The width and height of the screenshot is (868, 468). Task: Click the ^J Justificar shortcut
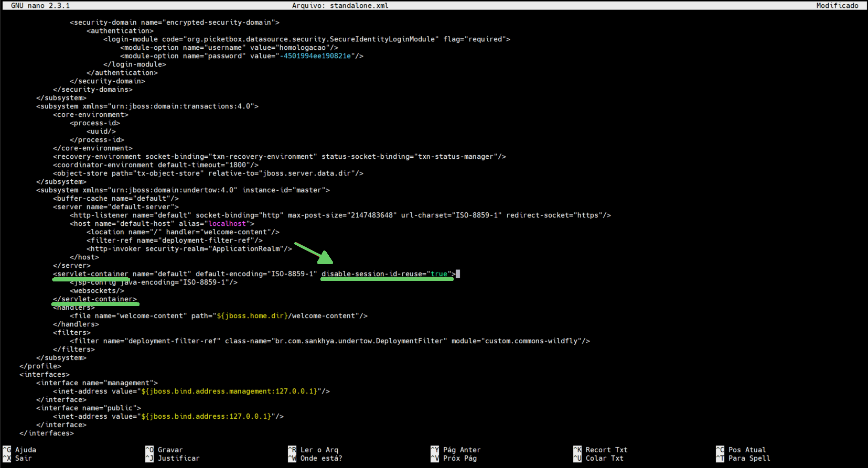(x=173, y=458)
